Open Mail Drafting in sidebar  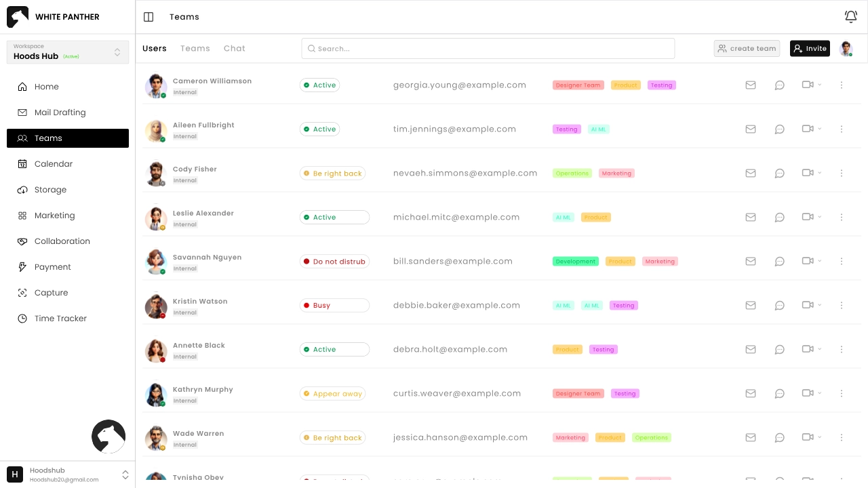(x=60, y=113)
